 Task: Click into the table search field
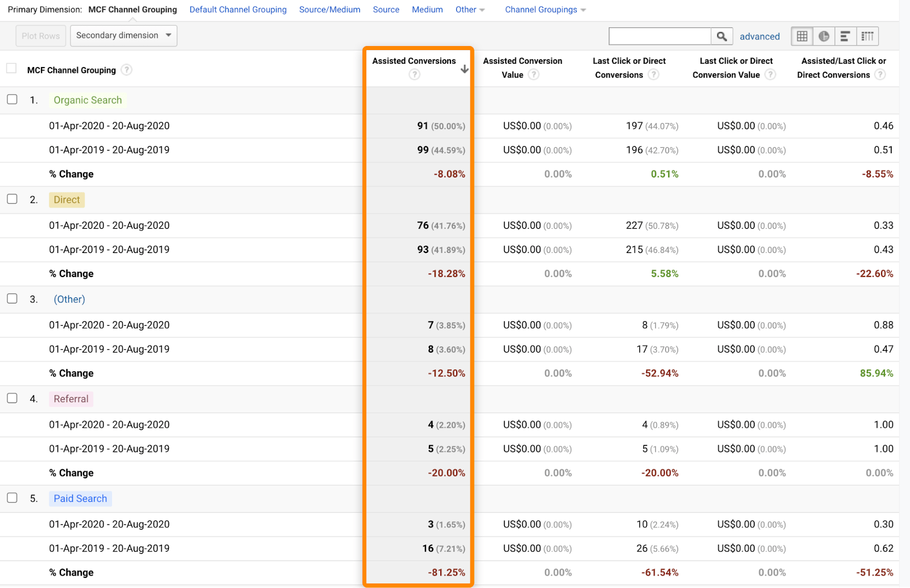(x=660, y=36)
